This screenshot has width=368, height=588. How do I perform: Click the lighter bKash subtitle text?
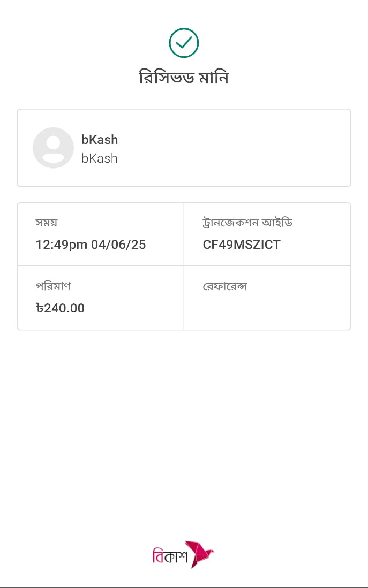tap(100, 158)
